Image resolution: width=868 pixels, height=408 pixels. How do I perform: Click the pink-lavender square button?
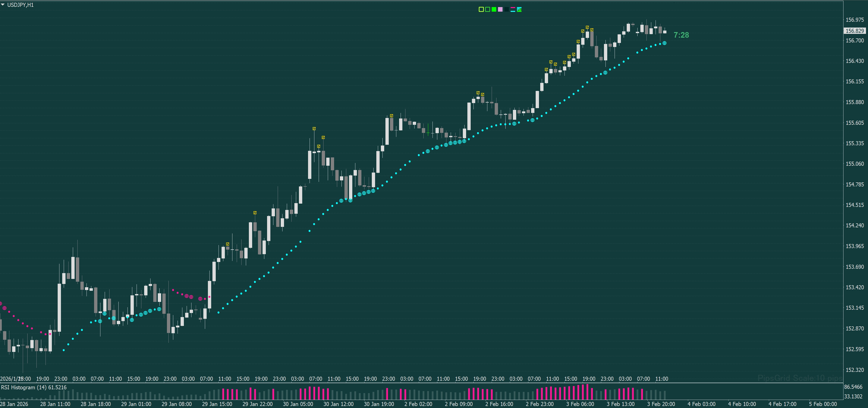[500, 9]
